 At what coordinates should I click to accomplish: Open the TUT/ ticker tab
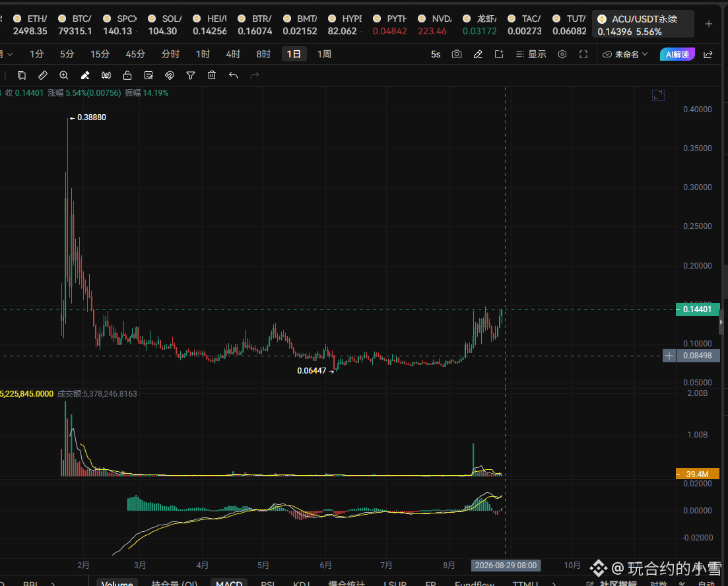coord(569,24)
